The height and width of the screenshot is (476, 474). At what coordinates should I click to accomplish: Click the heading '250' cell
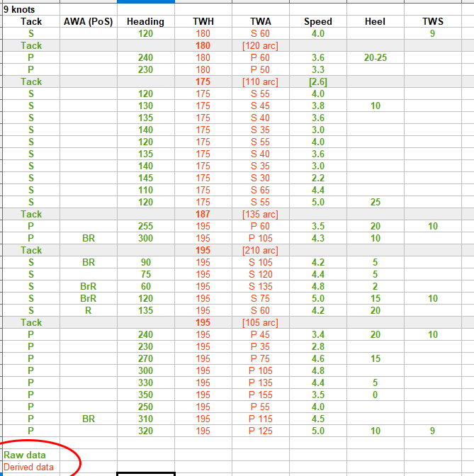pyautogui.click(x=146, y=407)
